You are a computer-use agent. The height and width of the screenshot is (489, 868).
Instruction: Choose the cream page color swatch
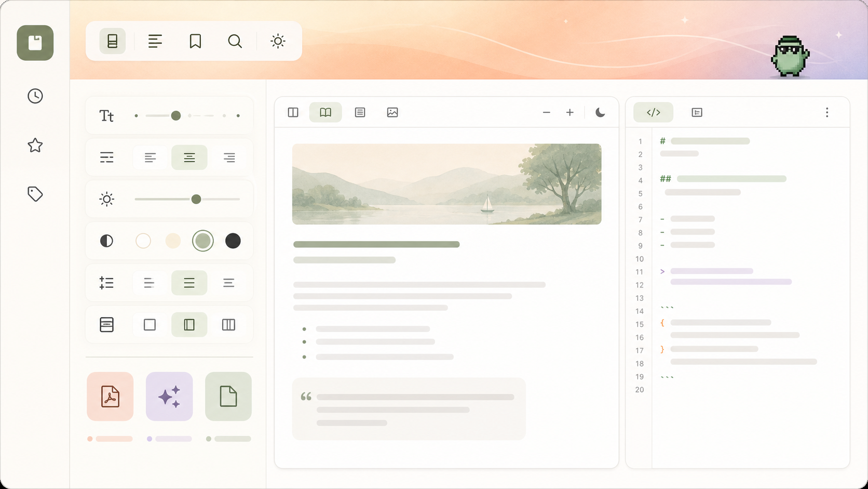coord(173,241)
